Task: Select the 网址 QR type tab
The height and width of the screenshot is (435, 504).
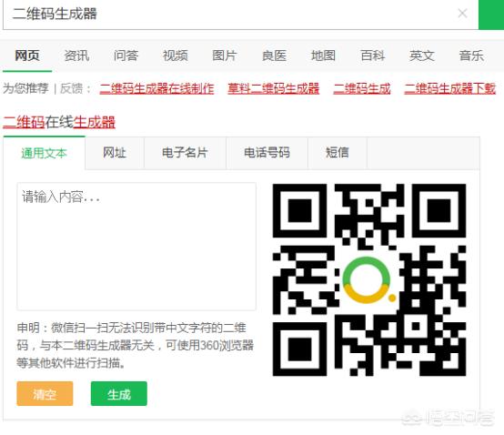Action: (x=115, y=153)
